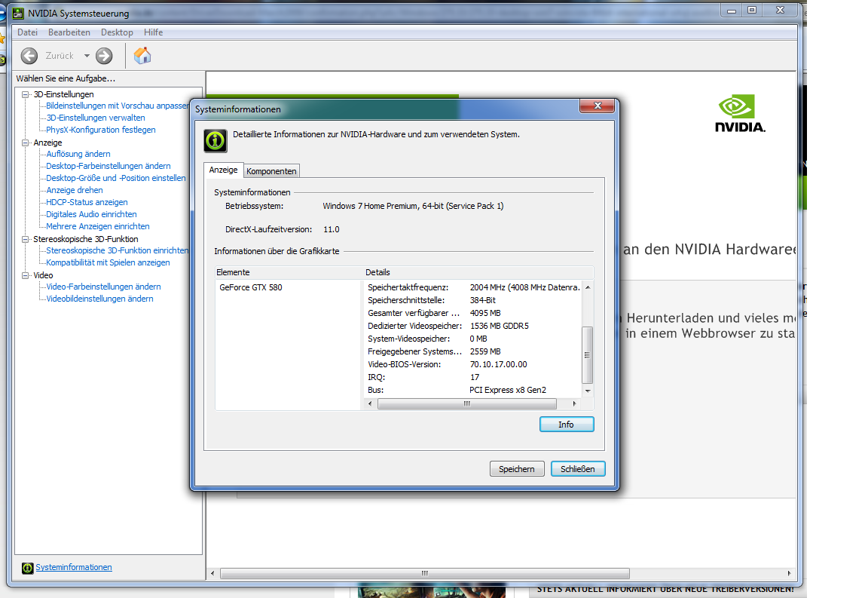Open Videobildeinstellungen ändern
This screenshot has height=598, width=868.
pyautogui.click(x=99, y=299)
